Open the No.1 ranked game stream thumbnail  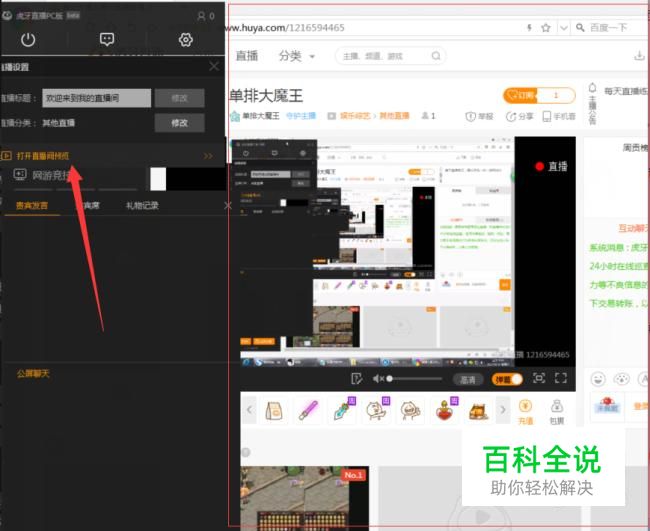[305, 498]
